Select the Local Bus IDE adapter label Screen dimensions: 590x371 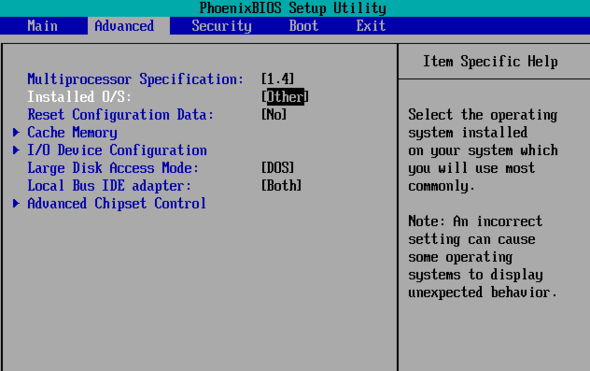click(109, 186)
